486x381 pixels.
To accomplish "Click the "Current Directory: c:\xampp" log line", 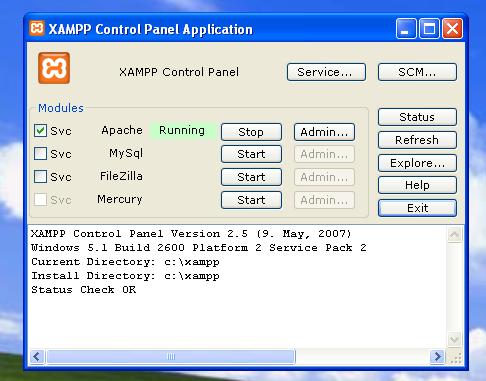I will 125,262.
